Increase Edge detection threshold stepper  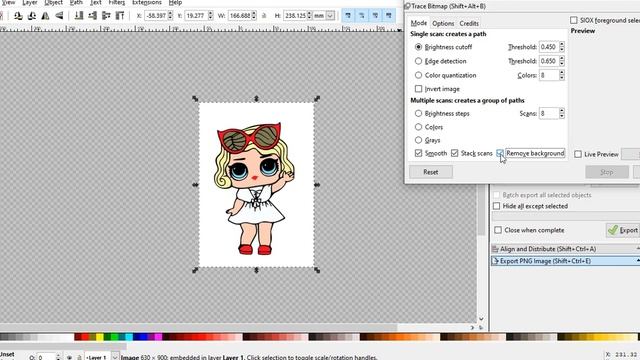click(562, 58)
